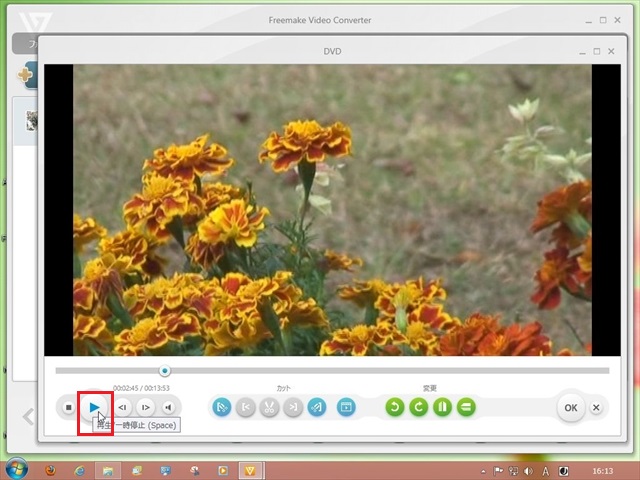The height and width of the screenshot is (480, 640).
Task: Jump to the selection end marker
Action: point(293,407)
